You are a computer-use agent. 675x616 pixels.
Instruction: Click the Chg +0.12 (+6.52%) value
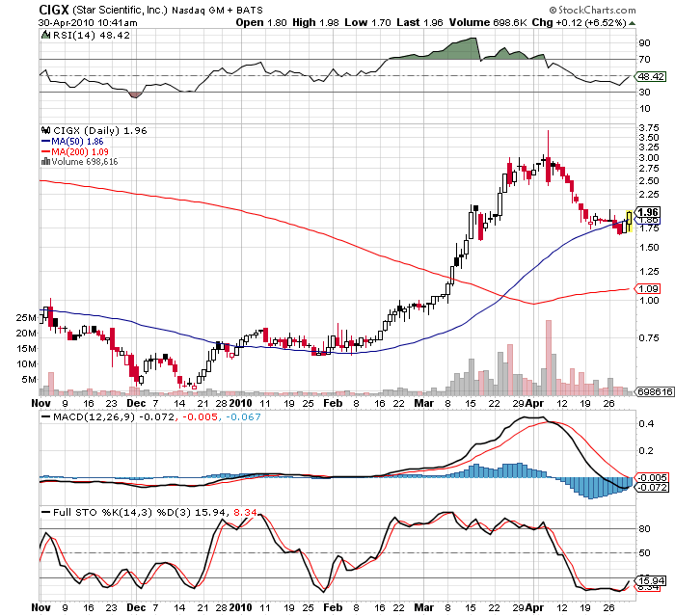pyautogui.click(x=579, y=22)
